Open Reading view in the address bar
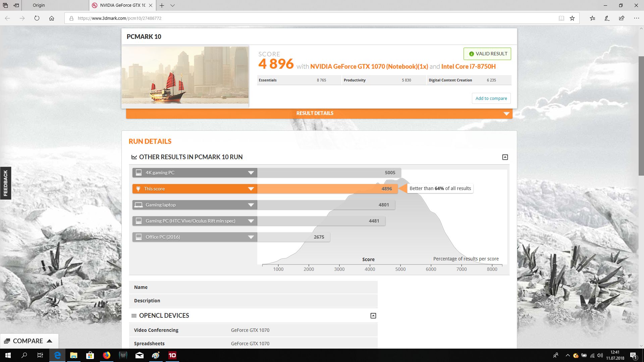Image resolution: width=644 pixels, height=362 pixels. 561,18
